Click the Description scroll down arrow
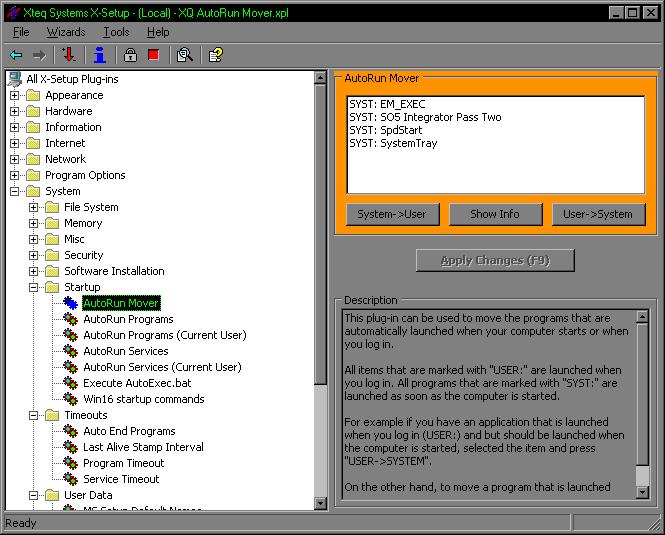The image size is (665, 535). pyautogui.click(x=643, y=492)
